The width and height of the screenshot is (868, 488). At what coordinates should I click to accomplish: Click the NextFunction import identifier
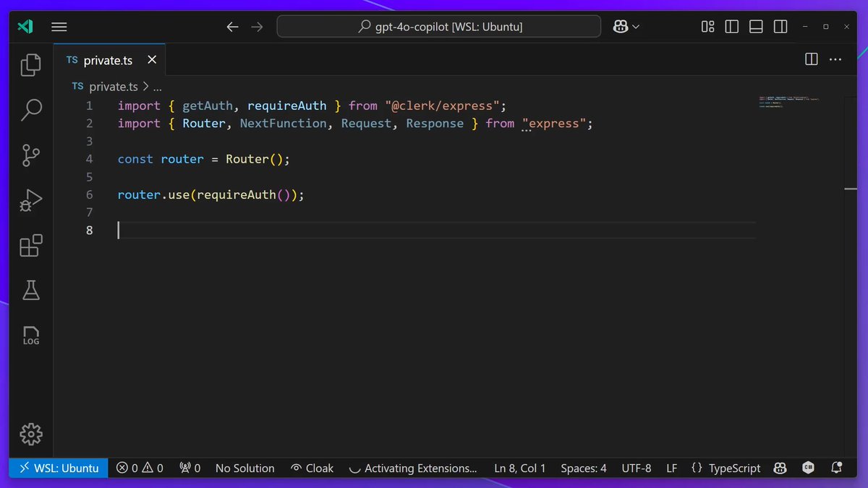click(x=284, y=124)
